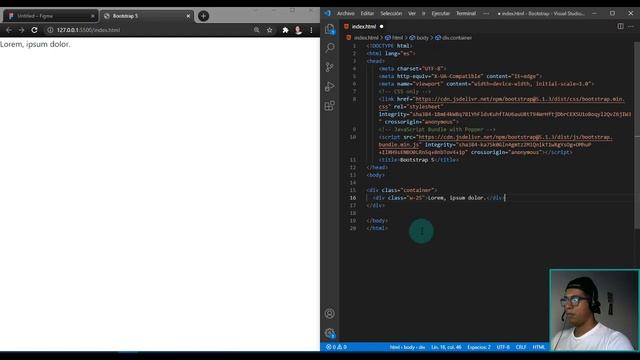This screenshot has width=640, height=360.
Task: Open Chrome zoom magnifier icon
Action: point(256,30)
